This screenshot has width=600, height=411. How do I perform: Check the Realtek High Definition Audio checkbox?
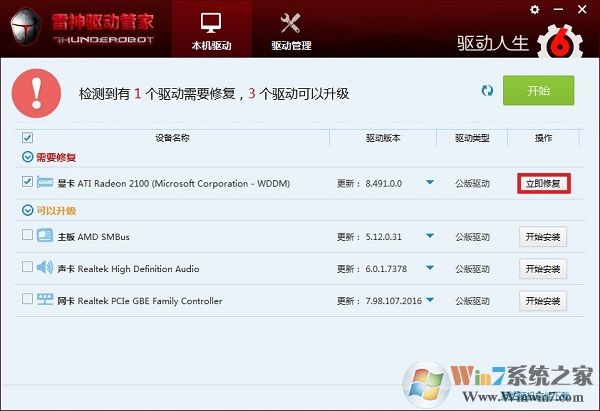[x=27, y=266]
